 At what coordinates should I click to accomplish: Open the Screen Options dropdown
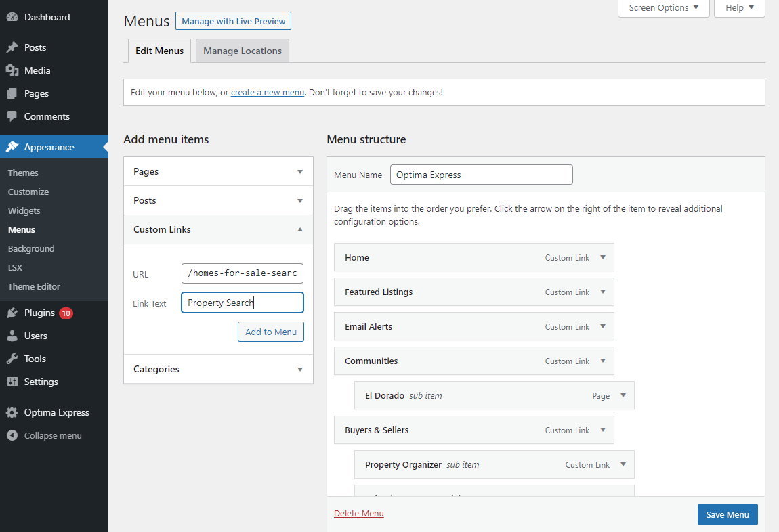pos(663,8)
